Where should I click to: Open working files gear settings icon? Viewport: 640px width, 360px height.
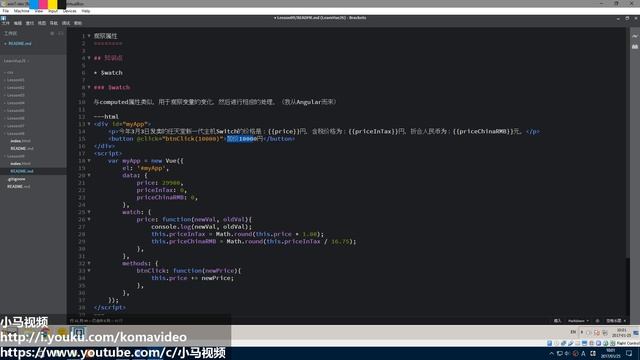coord(52,33)
